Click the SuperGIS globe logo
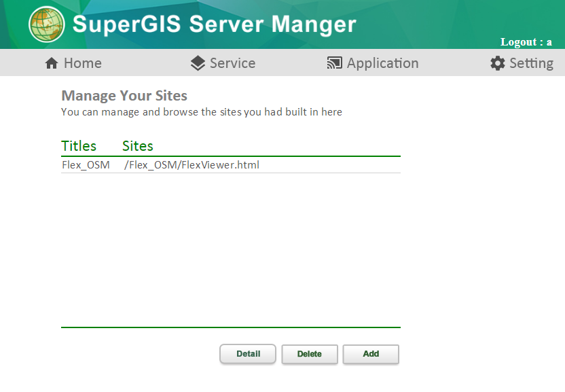Image resolution: width=565 pixels, height=392 pixels. (x=46, y=24)
